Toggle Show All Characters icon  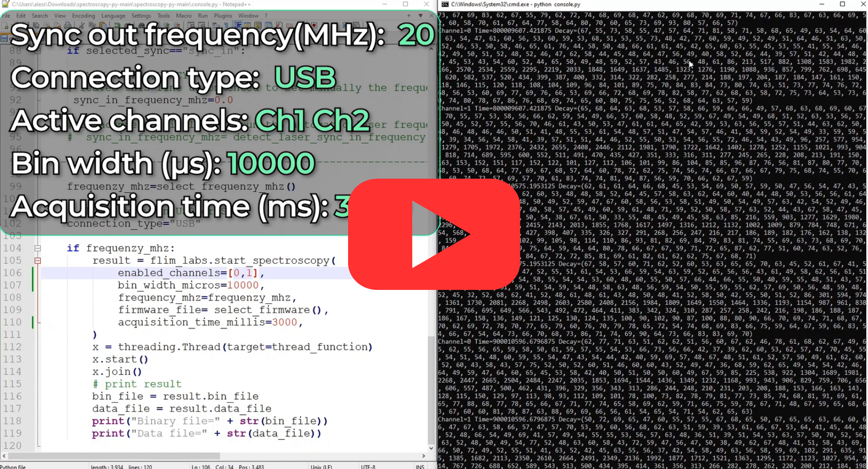click(226, 26)
